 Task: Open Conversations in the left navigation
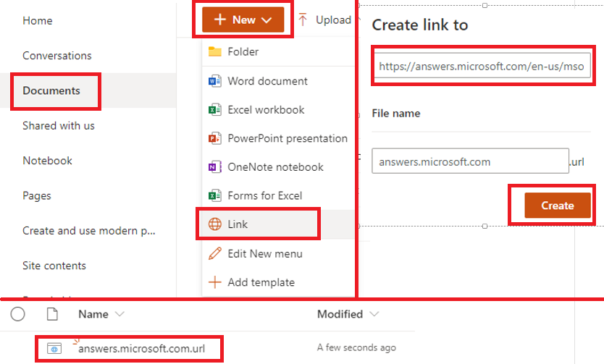(57, 56)
